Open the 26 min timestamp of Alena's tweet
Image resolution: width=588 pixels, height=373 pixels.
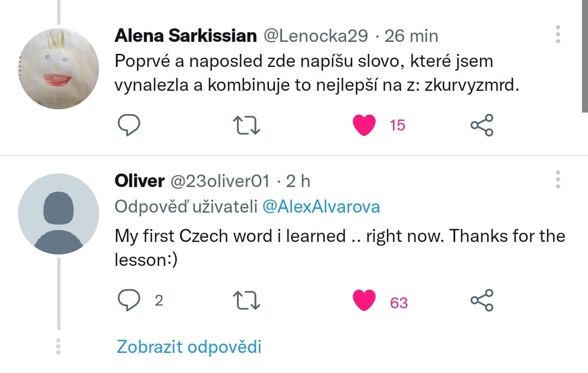[x=411, y=36]
